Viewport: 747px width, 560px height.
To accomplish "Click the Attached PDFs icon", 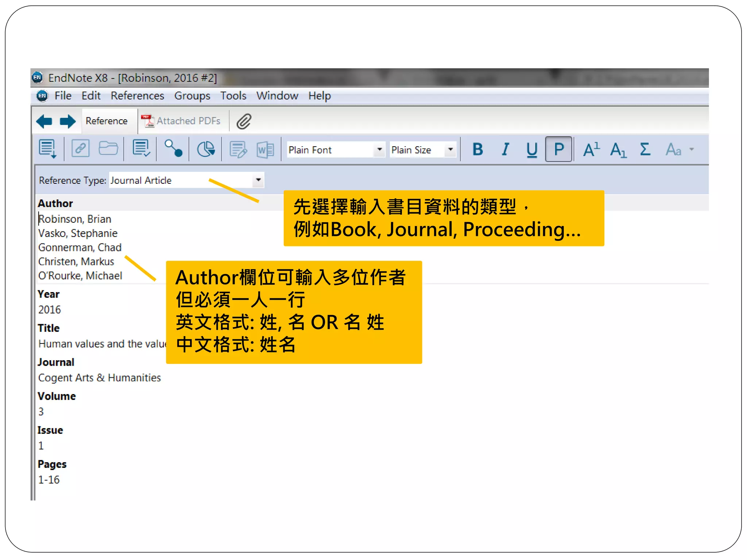I will 148,121.
